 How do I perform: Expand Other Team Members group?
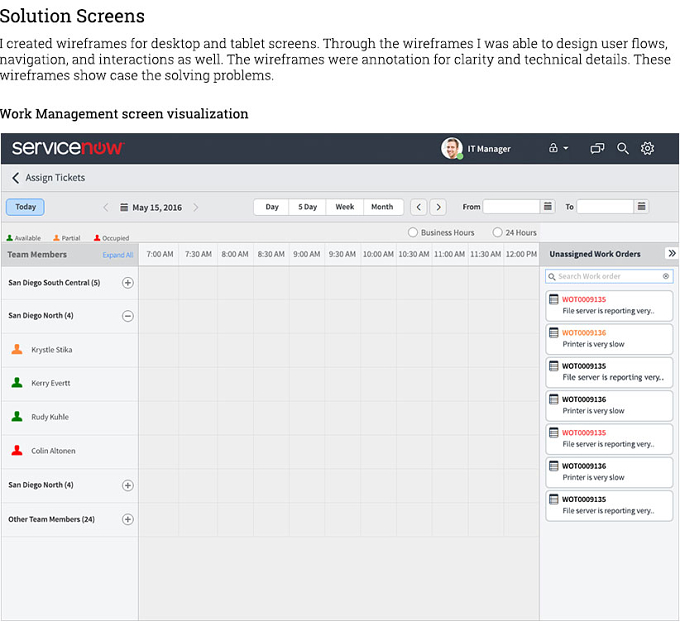tap(128, 519)
